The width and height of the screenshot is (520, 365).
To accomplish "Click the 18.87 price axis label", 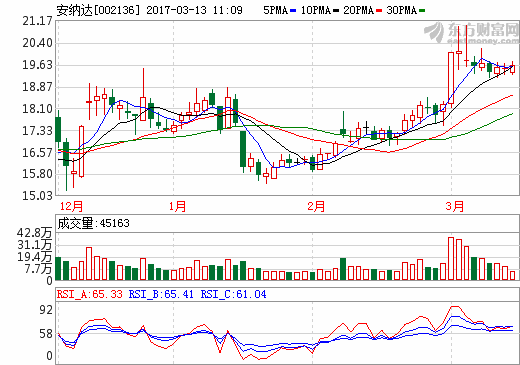I will click(37, 87).
